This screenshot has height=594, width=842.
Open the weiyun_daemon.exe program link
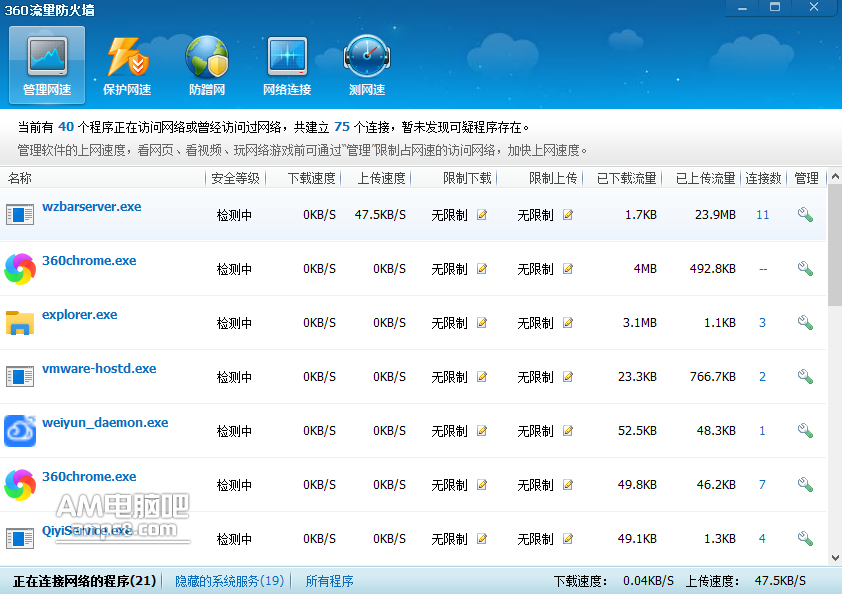tap(105, 423)
